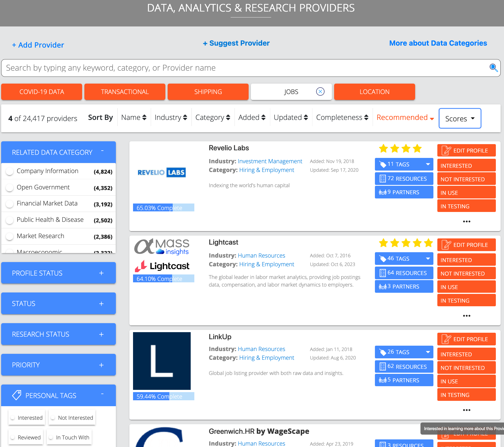Click the Personal Tags tag icon
The width and height of the screenshot is (504, 447).
pos(17,395)
